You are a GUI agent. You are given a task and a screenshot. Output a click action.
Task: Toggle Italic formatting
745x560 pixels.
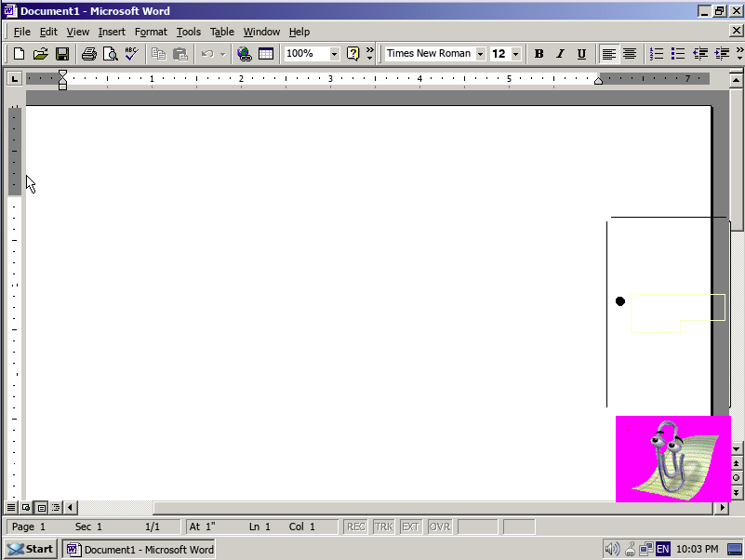click(x=560, y=54)
